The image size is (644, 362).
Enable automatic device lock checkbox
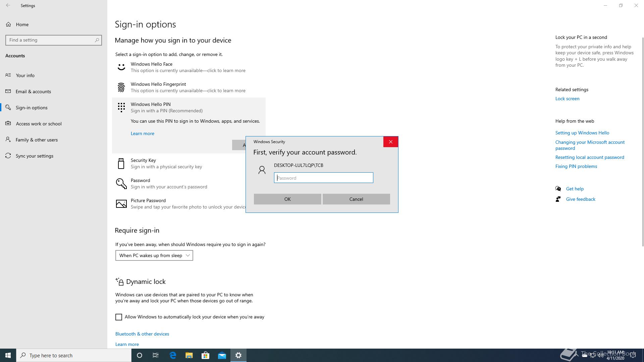(119, 317)
